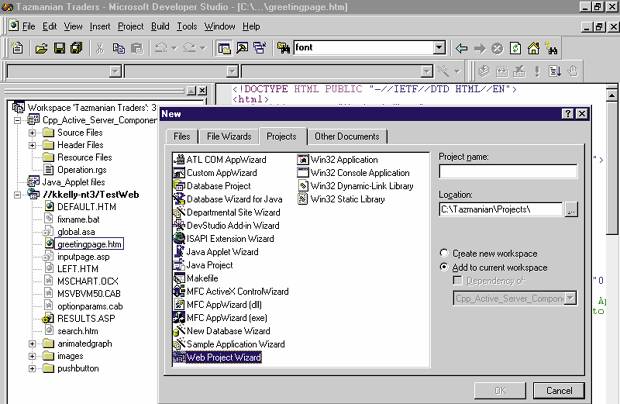Screen dimensions: 620x404
Task: Toggle the Output window icon
Action: coord(242,48)
